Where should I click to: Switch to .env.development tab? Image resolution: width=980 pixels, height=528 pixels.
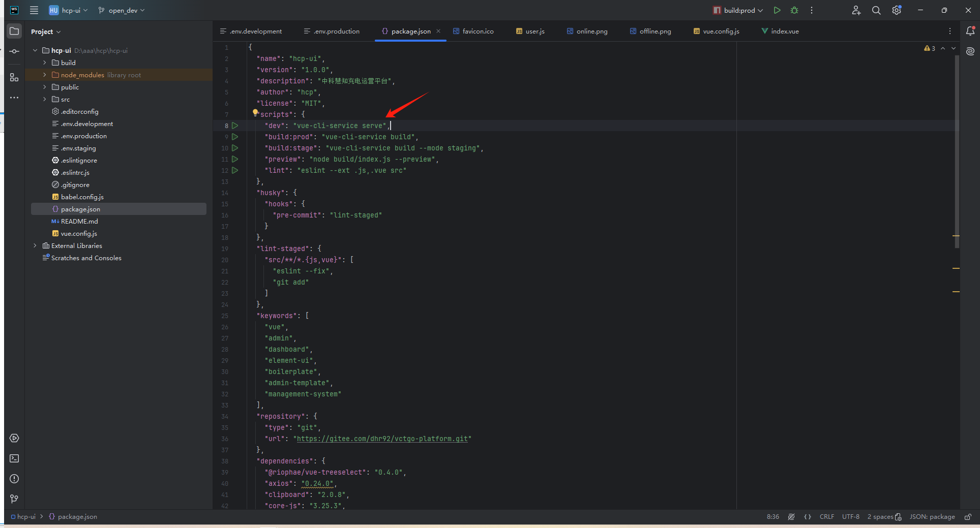(x=251, y=31)
